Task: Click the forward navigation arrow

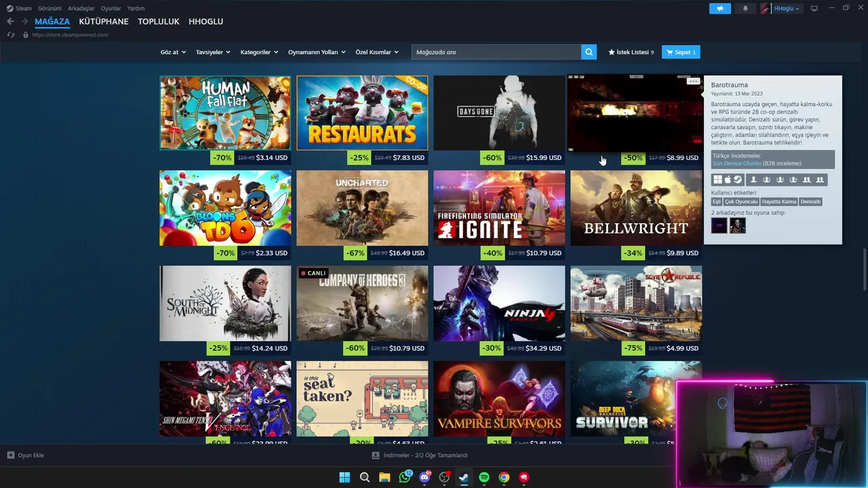Action: (24, 22)
